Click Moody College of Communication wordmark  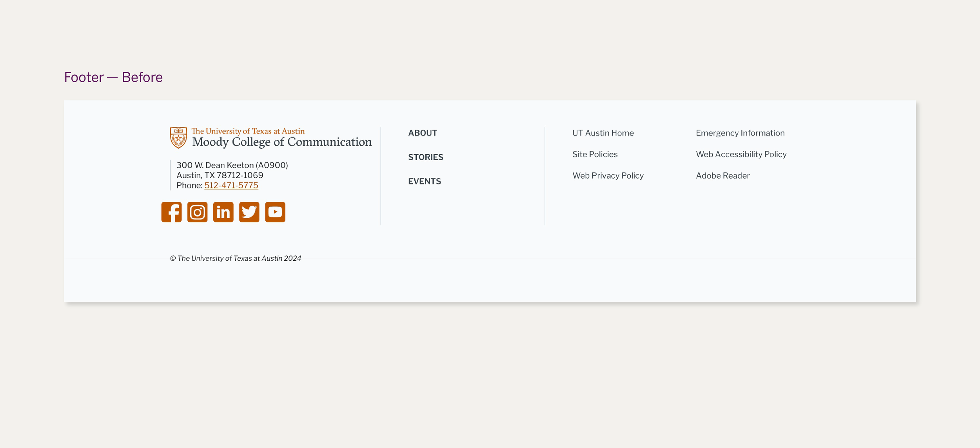[281, 142]
